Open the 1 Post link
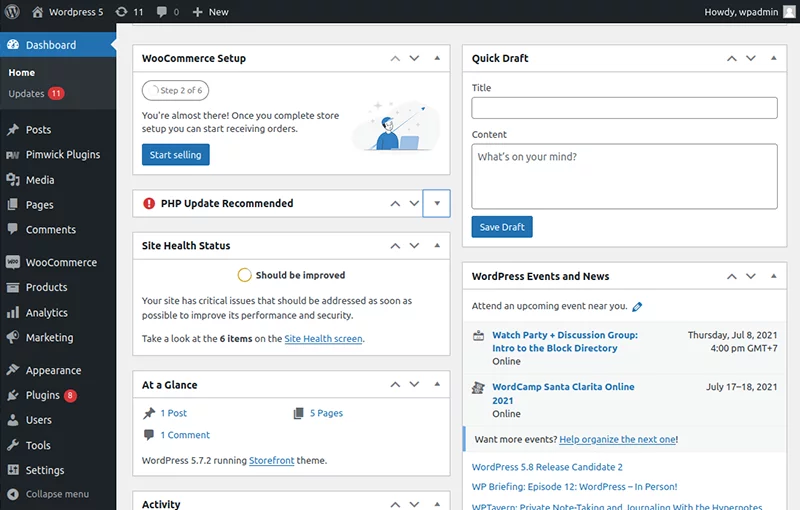 (x=173, y=413)
